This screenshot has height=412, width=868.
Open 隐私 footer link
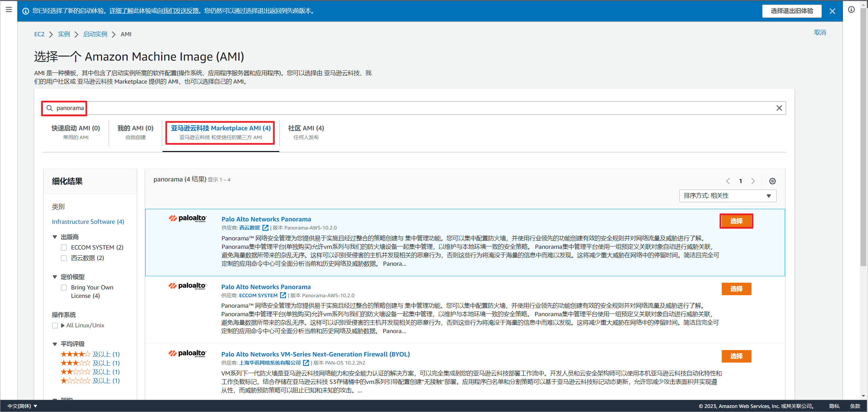click(834, 406)
